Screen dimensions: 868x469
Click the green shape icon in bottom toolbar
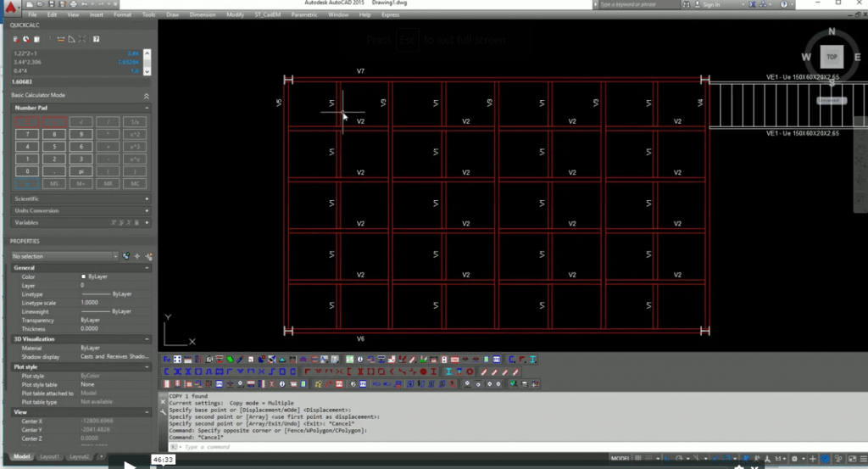(230, 360)
